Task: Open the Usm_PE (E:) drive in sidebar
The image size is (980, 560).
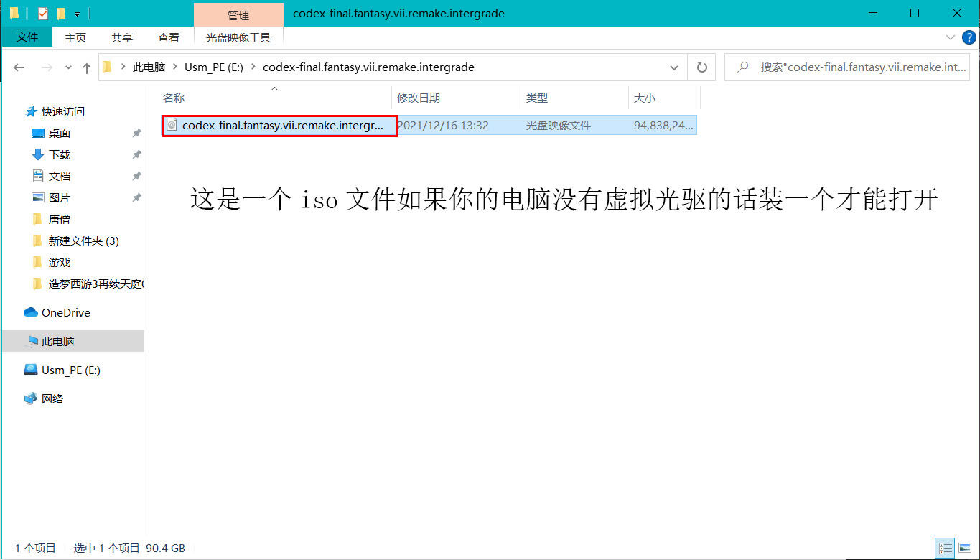Action: tap(70, 370)
